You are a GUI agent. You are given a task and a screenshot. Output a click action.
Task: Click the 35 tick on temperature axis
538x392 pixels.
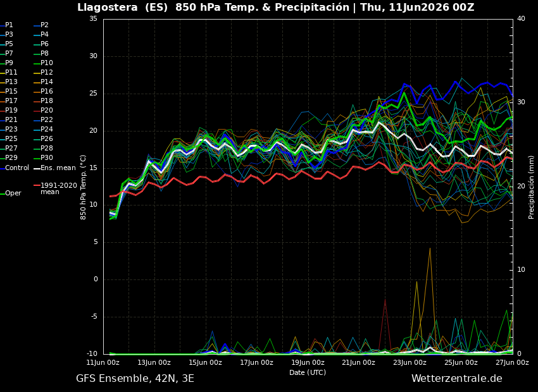(93, 19)
